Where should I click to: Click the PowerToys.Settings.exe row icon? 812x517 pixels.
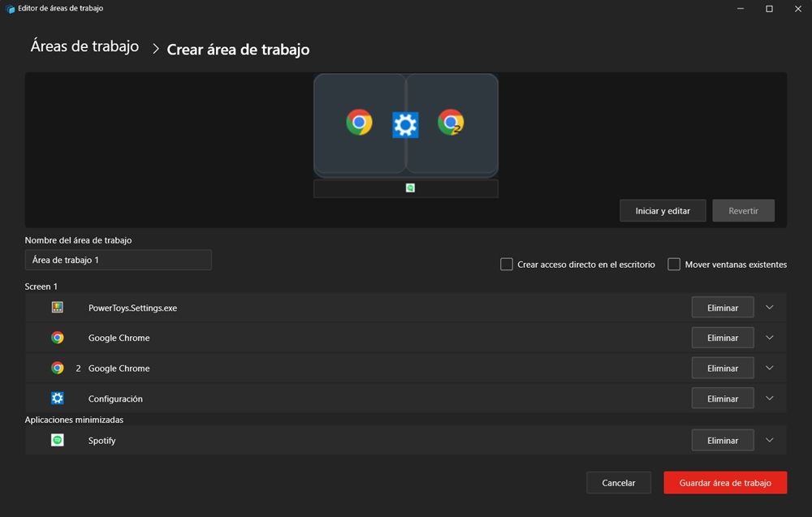(x=58, y=308)
